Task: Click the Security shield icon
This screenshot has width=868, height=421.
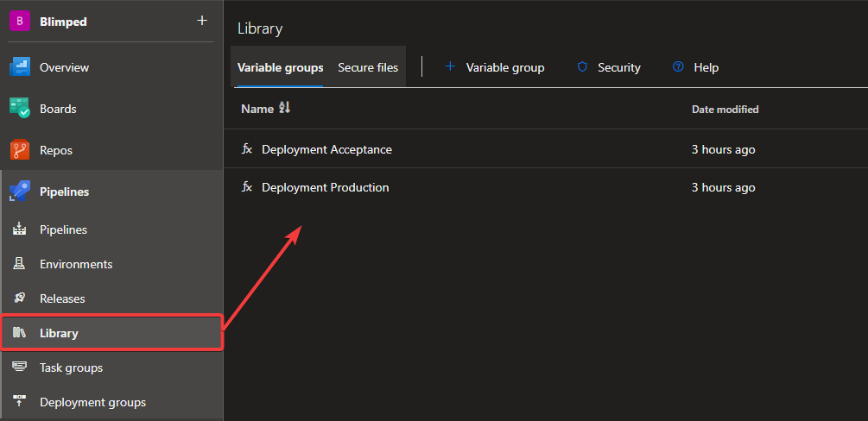Action: click(582, 67)
